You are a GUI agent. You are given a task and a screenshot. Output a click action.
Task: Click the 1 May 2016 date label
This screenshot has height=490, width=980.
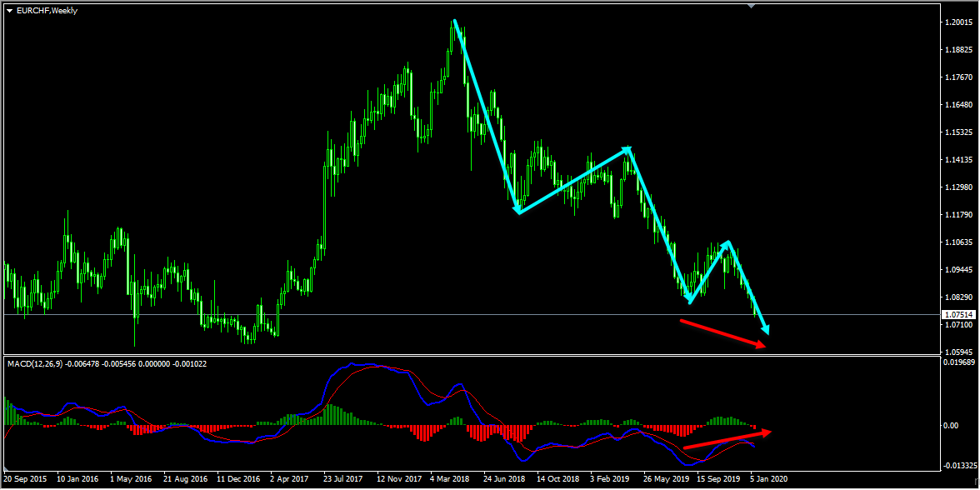click(x=132, y=478)
